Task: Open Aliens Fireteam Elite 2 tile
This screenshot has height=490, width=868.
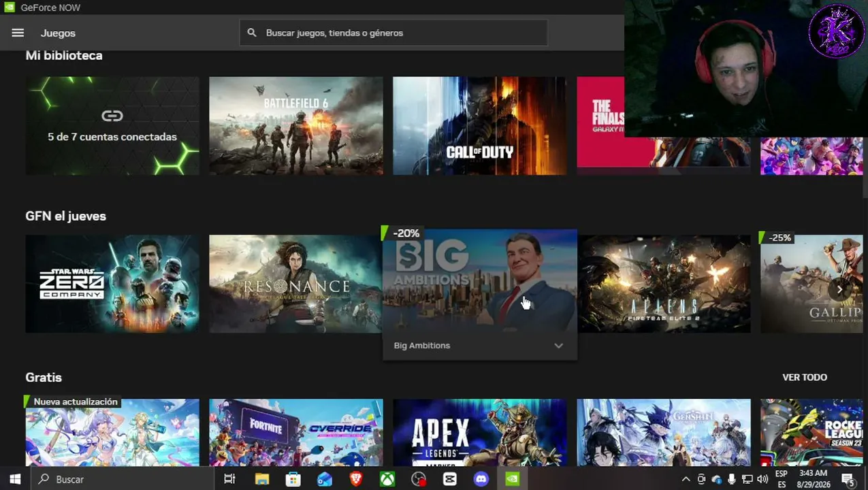Action: 664,284
